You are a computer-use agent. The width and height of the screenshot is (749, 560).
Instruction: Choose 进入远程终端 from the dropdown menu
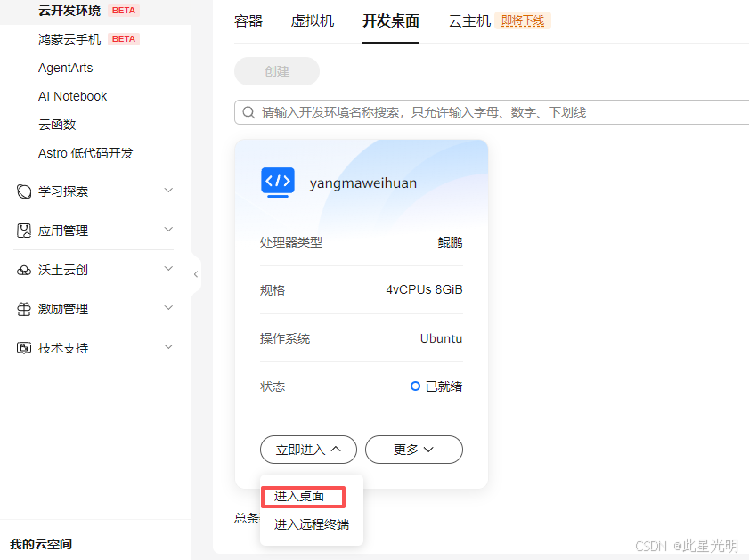(x=312, y=524)
